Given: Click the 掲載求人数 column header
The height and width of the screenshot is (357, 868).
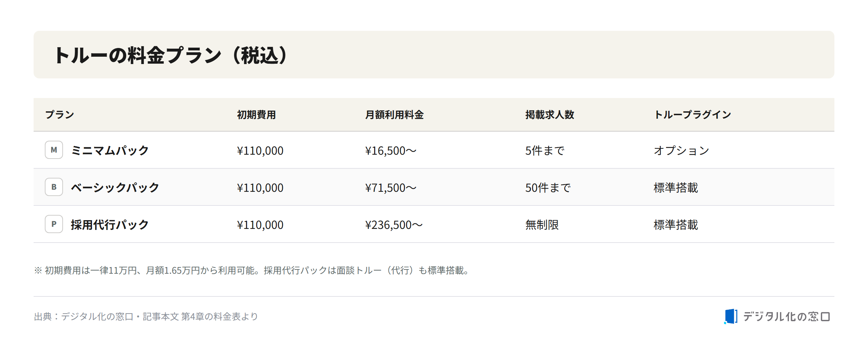Looking at the screenshot, I should pos(550,114).
